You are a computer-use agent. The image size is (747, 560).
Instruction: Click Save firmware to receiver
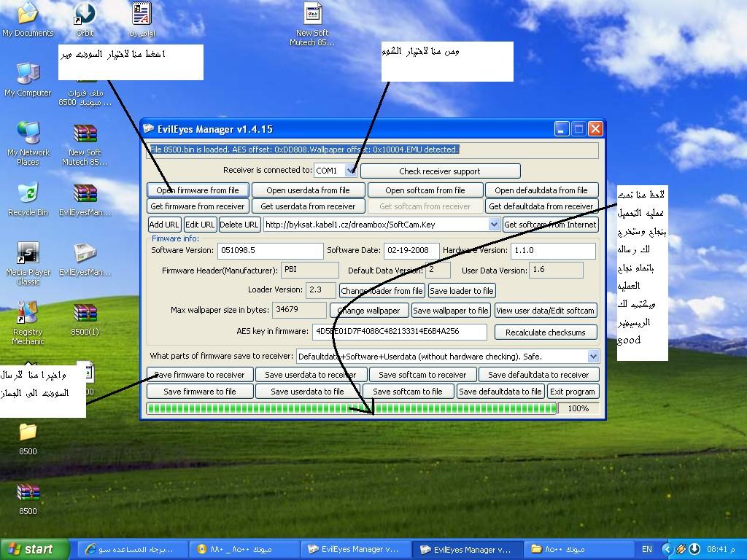[200, 375]
